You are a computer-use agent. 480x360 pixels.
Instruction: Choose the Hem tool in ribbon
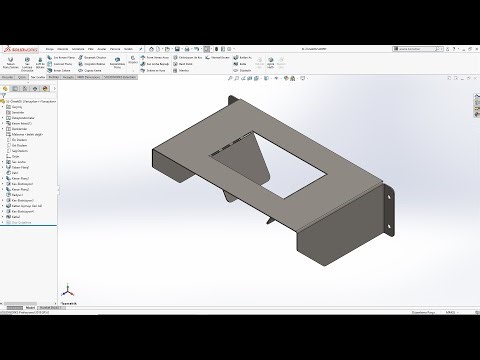click(59, 70)
